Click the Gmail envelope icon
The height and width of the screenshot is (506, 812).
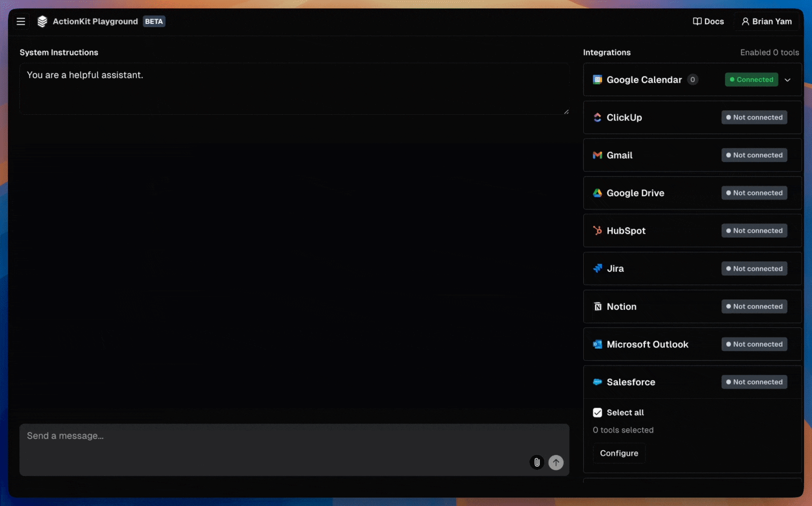tap(597, 155)
